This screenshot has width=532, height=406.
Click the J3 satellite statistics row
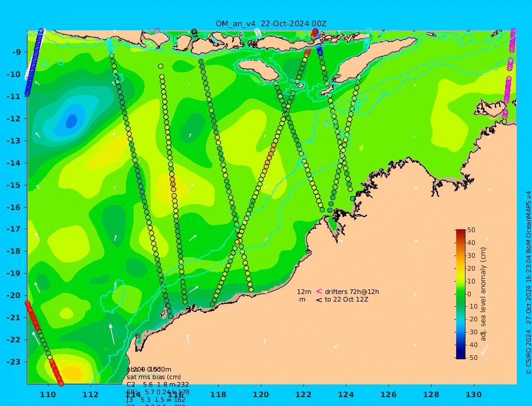pyautogui.click(x=156, y=400)
